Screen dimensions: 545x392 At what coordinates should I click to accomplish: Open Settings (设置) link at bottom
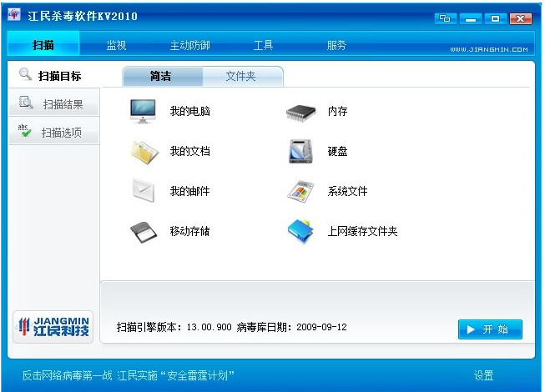483,375
